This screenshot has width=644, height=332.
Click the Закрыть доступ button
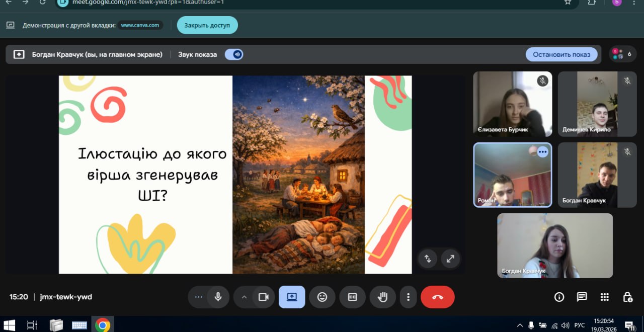pos(207,25)
